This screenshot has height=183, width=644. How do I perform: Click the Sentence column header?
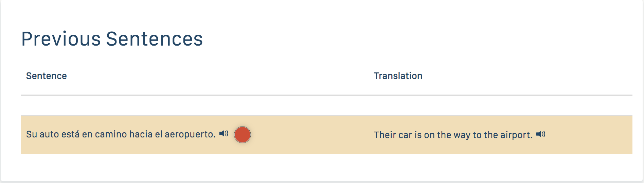pyautogui.click(x=47, y=76)
